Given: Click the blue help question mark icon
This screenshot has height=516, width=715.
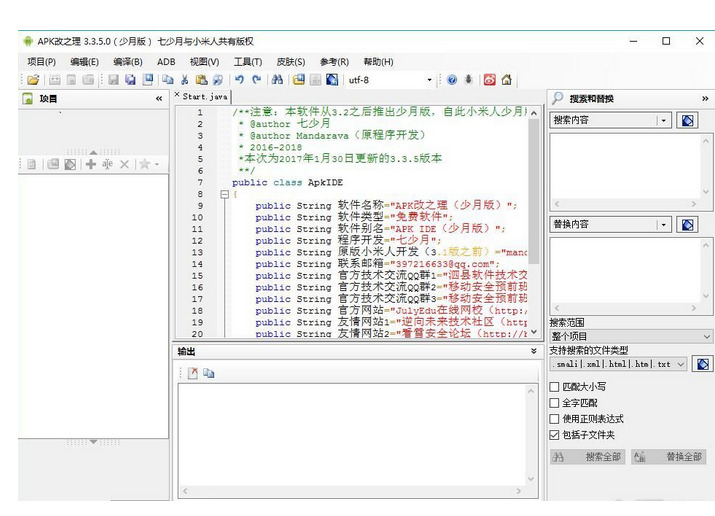Looking at the screenshot, I should [452, 80].
